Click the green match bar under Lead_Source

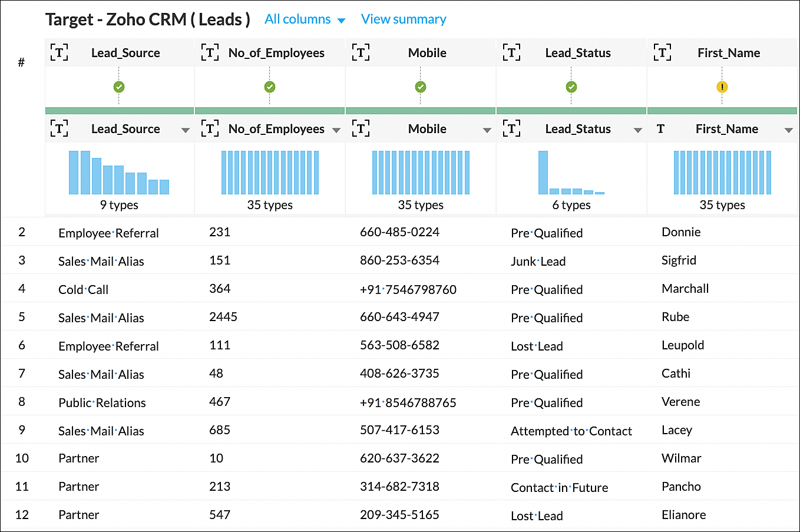click(120, 111)
